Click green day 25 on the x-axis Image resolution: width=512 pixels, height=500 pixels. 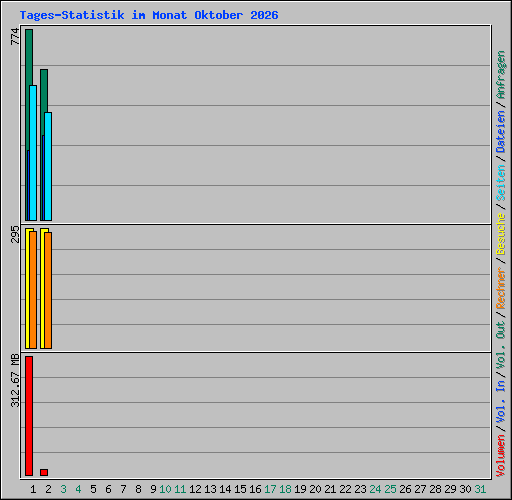[x=390, y=489]
